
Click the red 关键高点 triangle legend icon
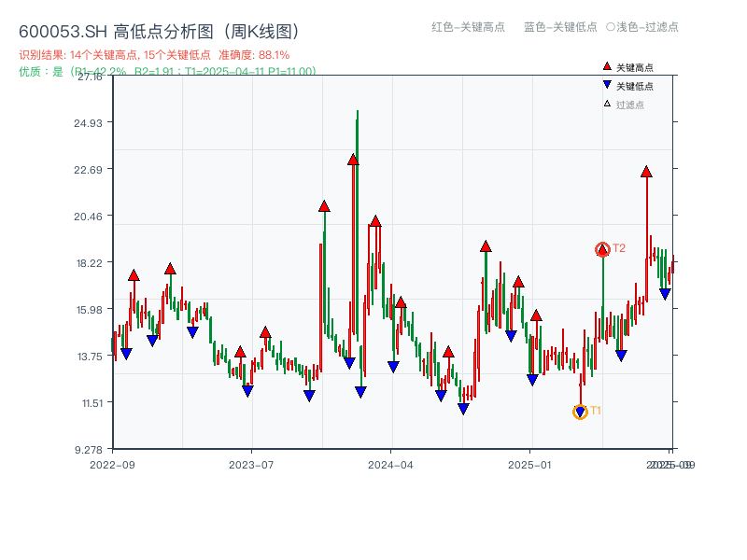[607, 66]
